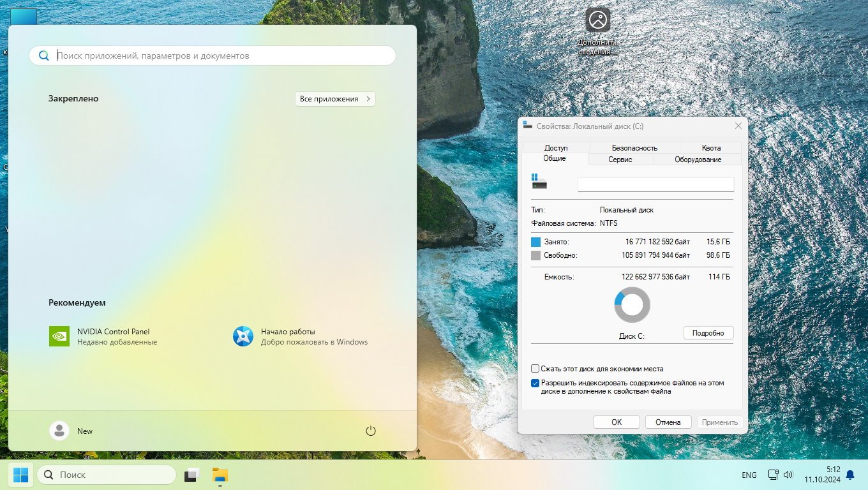Open NVIDIA Control Panel from recommended
Screen dimensions: 868x490
59,336
